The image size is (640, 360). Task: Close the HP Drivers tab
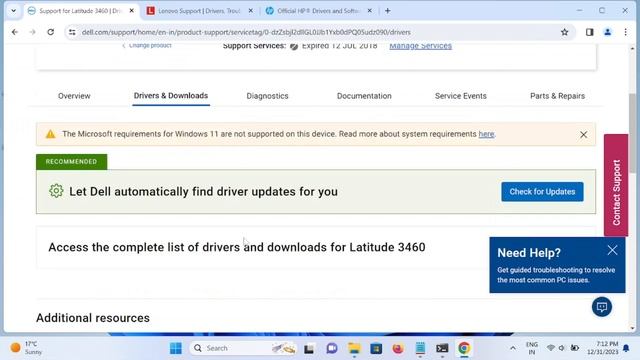point(369,11)
